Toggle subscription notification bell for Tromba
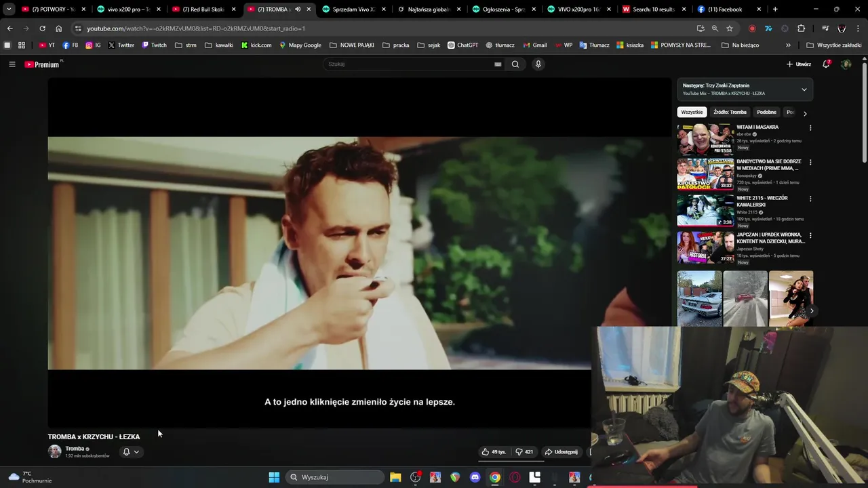 tap(126, 452)
